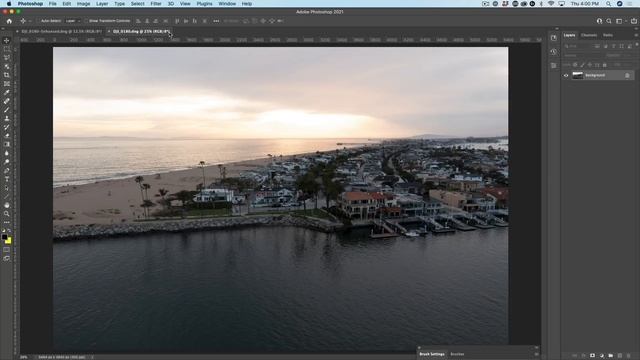Click the Background layer thumbnail
This screenshot has height=360, width=640.
click(577, 75)
